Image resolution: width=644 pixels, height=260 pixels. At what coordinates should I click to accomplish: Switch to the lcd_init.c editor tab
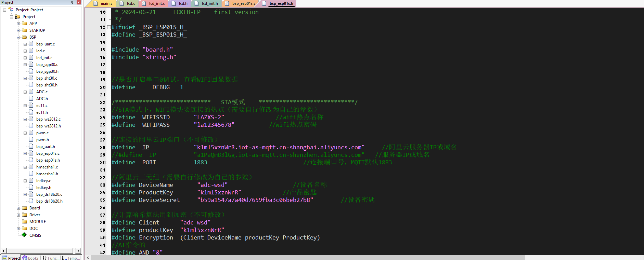tap(154, 3)
